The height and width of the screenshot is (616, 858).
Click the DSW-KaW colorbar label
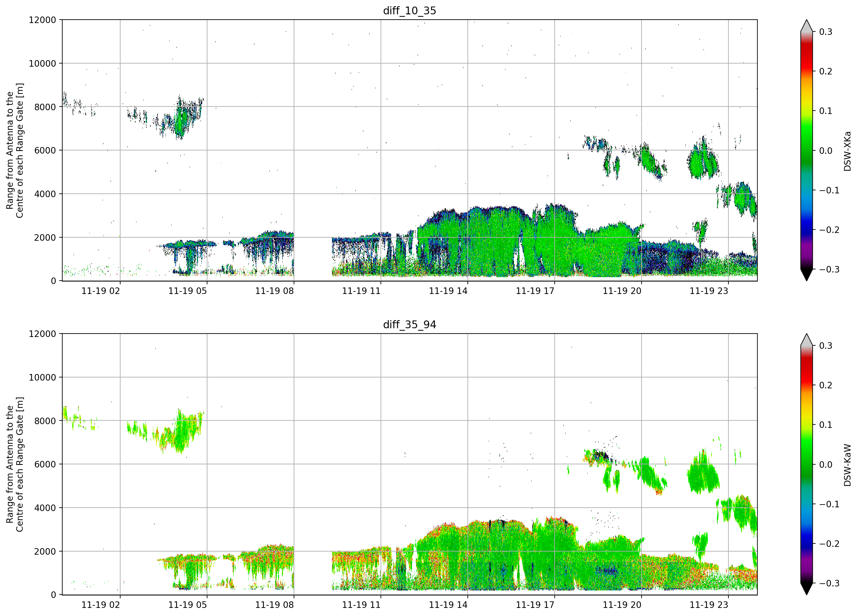[x=847, y=465]
